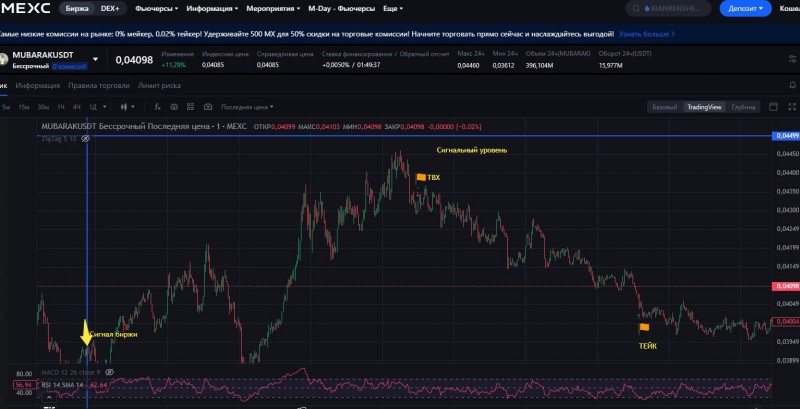Image resolution: width=800 pixels, height=409 pixels.
Task: Toggle MACD indicator visibility eye
Action: point(109,373)
